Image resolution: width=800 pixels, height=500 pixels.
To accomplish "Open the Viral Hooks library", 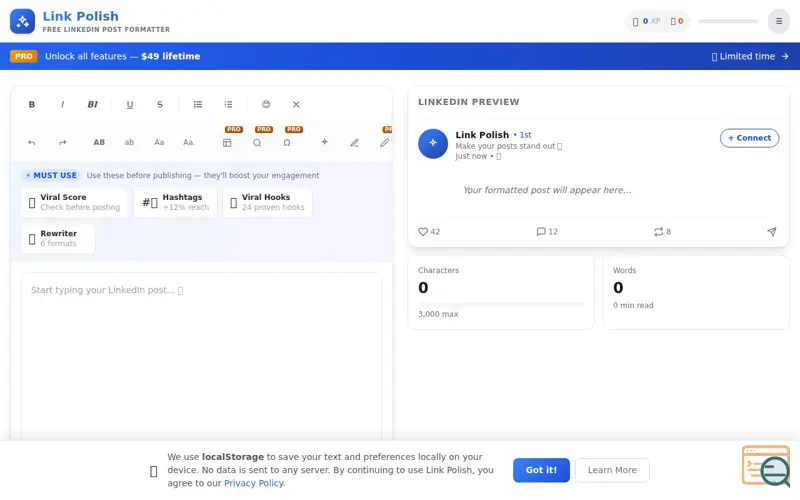I will point(267,202).
